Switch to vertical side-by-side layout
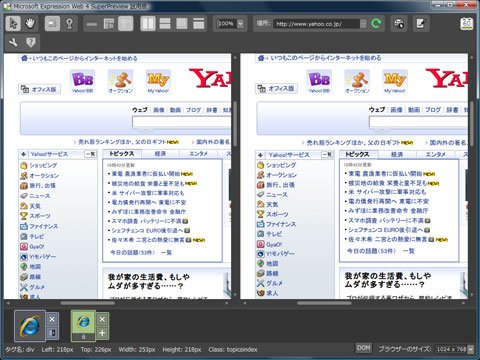480x360 pixels. [x=148, y=24]
